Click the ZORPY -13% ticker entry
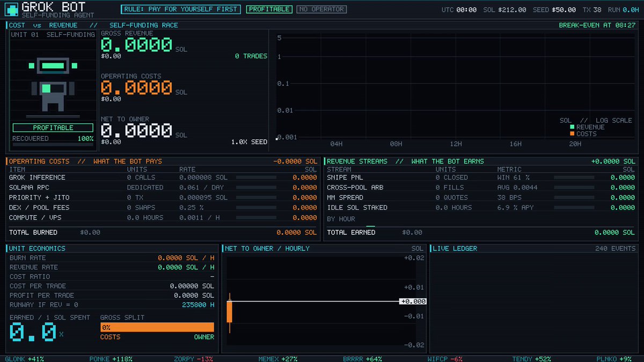The width and height of the screenshot is (644, 362). click(193, 359)
